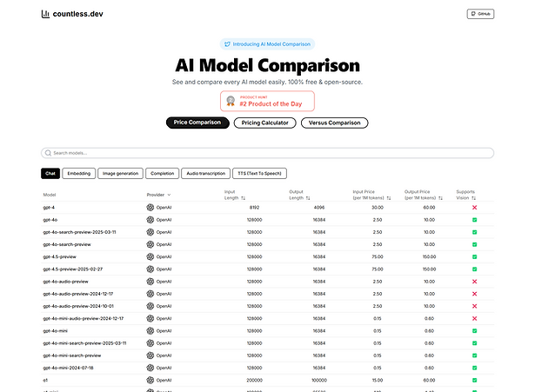Click red X for gpt-4o-mini-audio-preview-2024-12-17
Image resolution: width=535 pixels, height=392 pixels.
pos(474,318)
